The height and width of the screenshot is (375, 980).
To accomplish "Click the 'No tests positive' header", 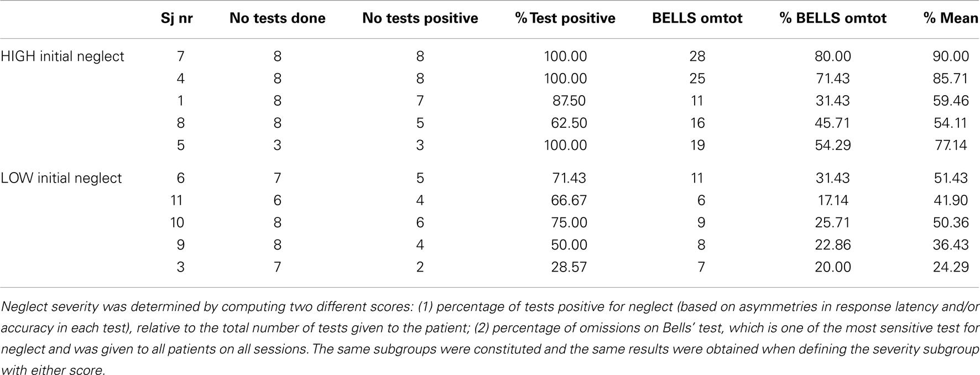I will click(x=420, y=19).
